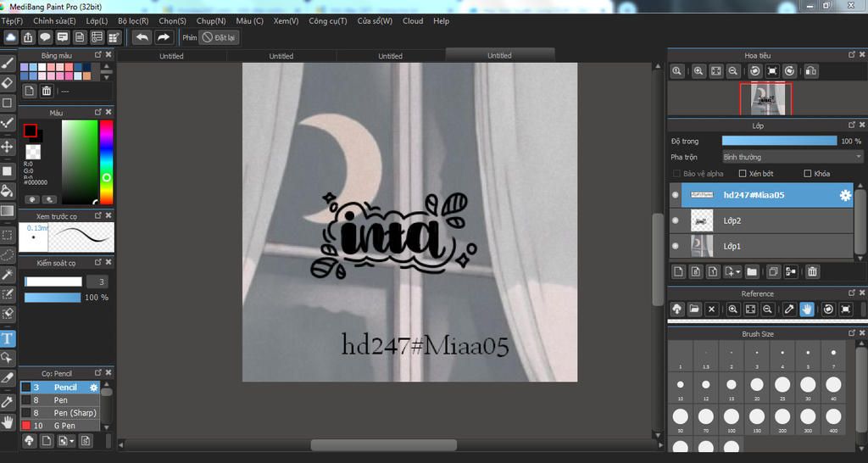Open the Pha trộn blend mode dropdown

(x=793, y=157)
